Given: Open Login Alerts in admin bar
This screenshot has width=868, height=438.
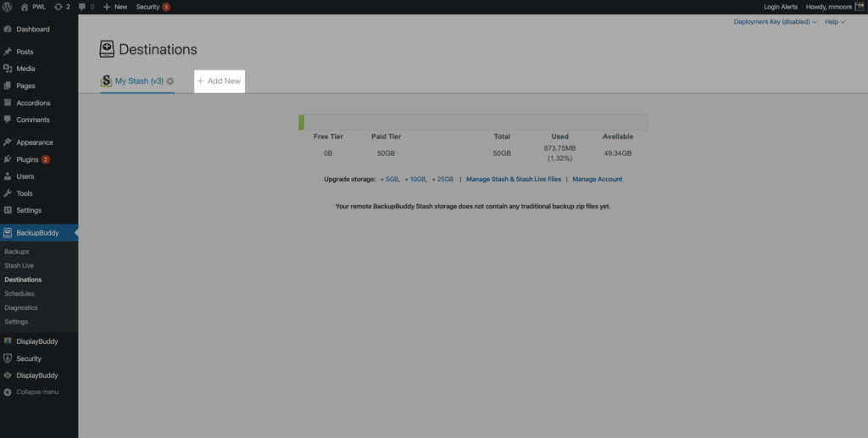Looking at the screenshot, I should pos(781,7).
